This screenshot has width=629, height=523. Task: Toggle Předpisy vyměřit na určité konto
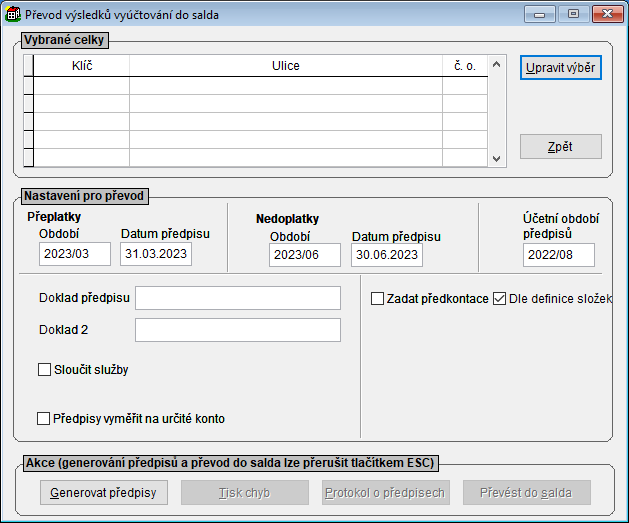click(44, 419)
